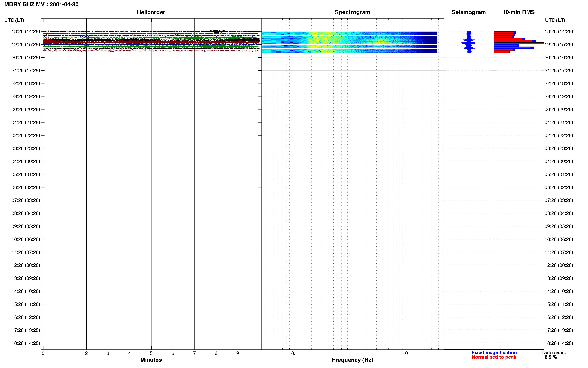
Task: Click left time label 11:28 (07:28)
Action: 26,252
